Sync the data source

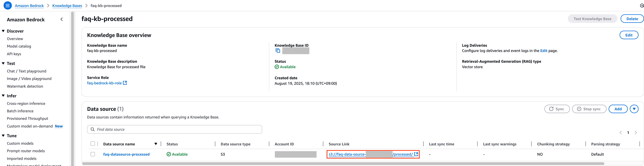pyautogui.click(x=557, y=109)
